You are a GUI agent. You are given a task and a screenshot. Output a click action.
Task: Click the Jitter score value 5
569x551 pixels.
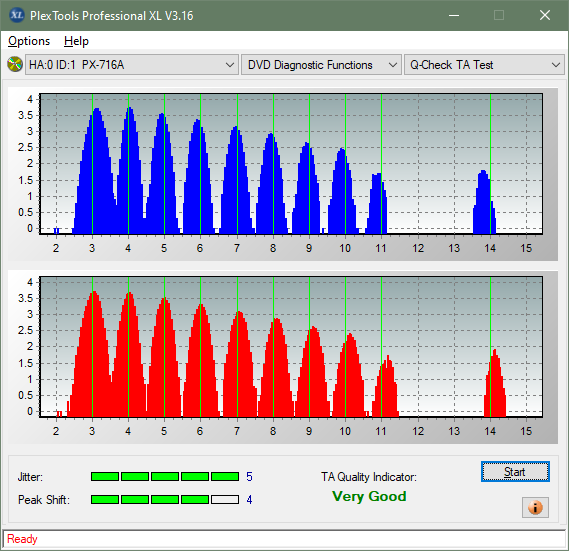pyautogui.click(x=249, y=477)
